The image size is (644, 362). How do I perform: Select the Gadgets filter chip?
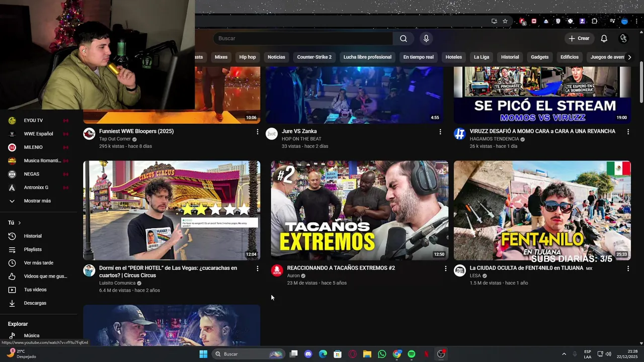point(540,57)
